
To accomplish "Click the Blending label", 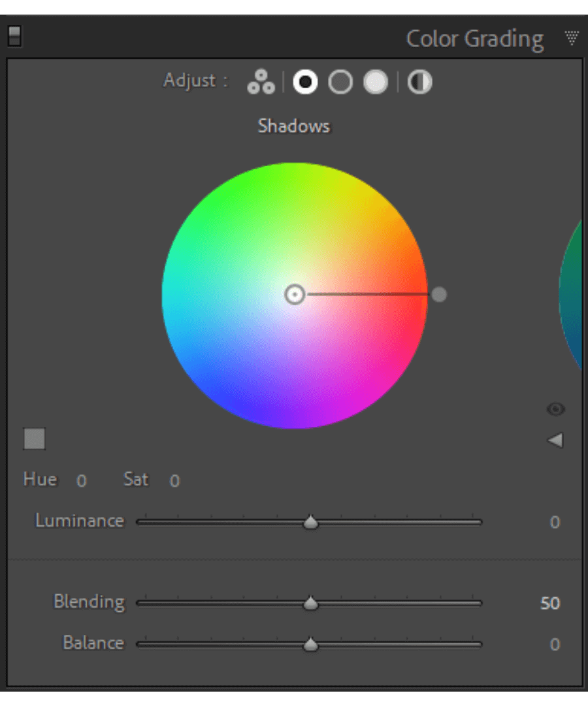I will [x=89, y=603].
